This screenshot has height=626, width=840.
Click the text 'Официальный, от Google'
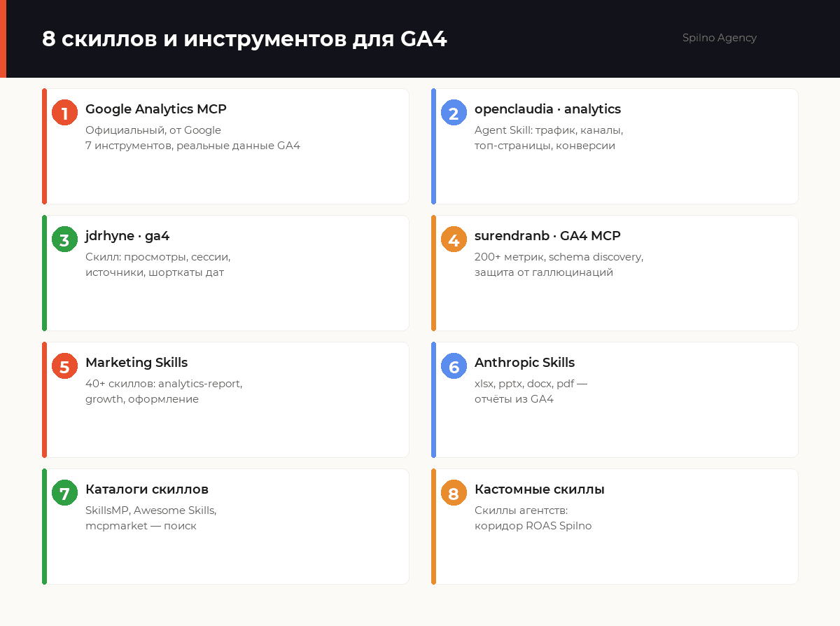pyautogui.click(x=153, y=130)
